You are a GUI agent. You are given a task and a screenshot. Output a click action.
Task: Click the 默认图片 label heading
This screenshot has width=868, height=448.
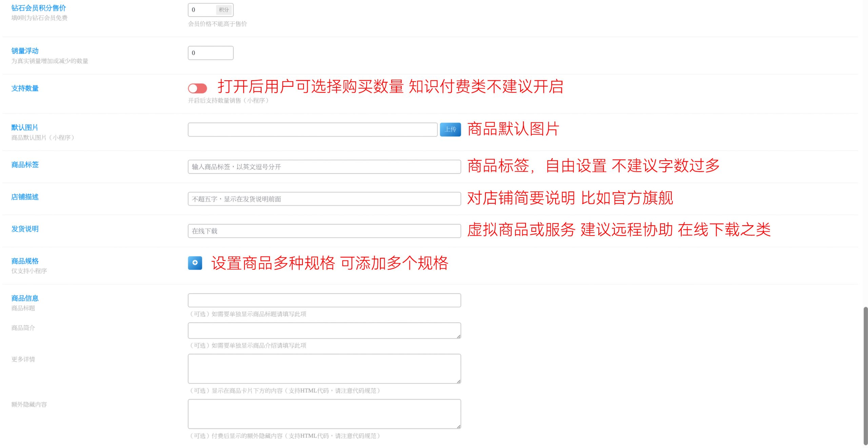point(24,127)
